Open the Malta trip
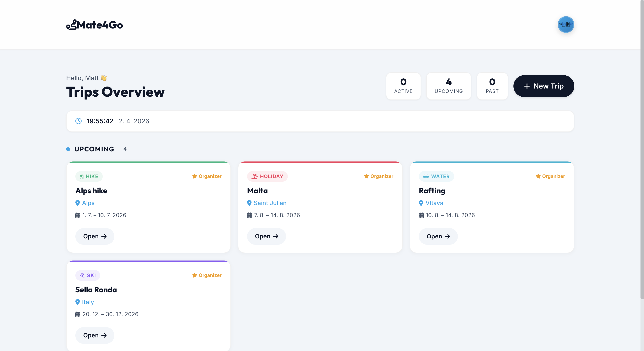Image resolution: width=644 pixels, height=351 pixels. click(267, 236)
